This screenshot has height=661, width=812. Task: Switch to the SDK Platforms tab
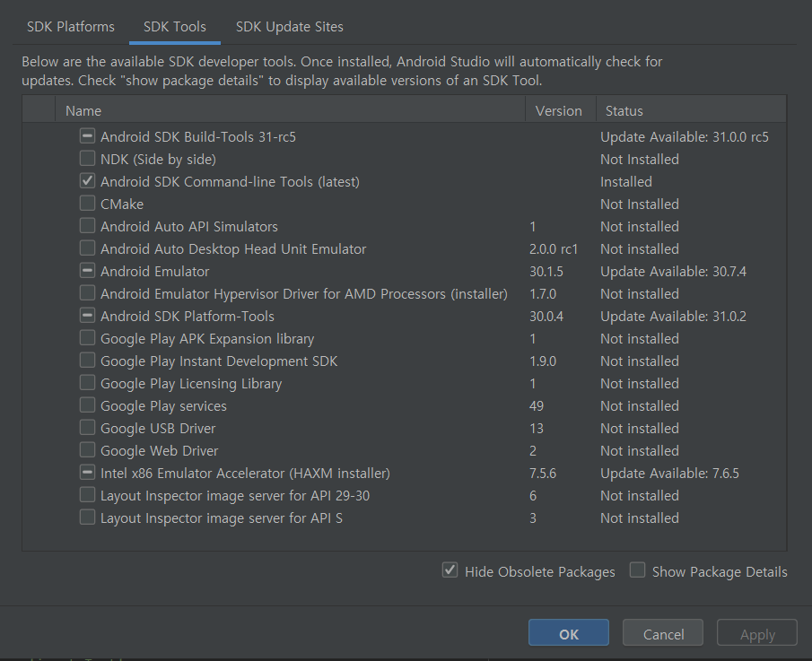point(70,27)
